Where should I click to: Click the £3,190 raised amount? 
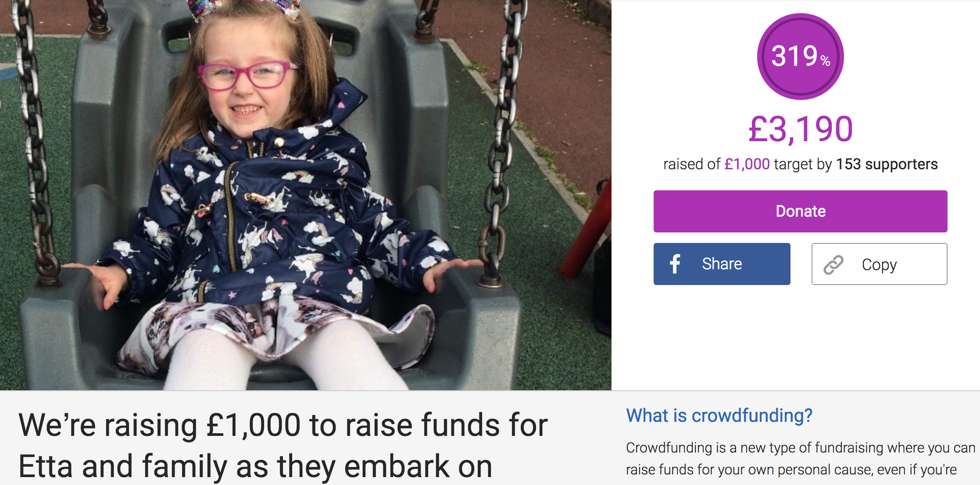pyautogui.click(x=801, y=129)
